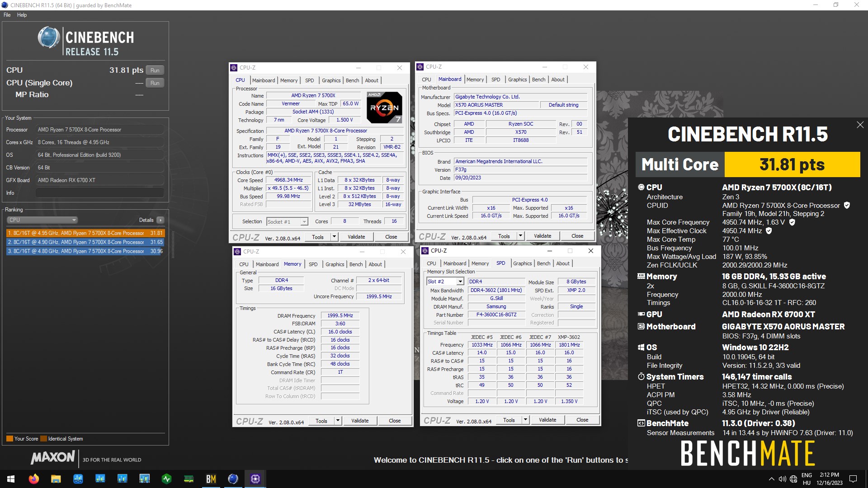
Task: Click the DRAM Frequency value 1999.5 MHz
Action: click(x=340, y=315)
